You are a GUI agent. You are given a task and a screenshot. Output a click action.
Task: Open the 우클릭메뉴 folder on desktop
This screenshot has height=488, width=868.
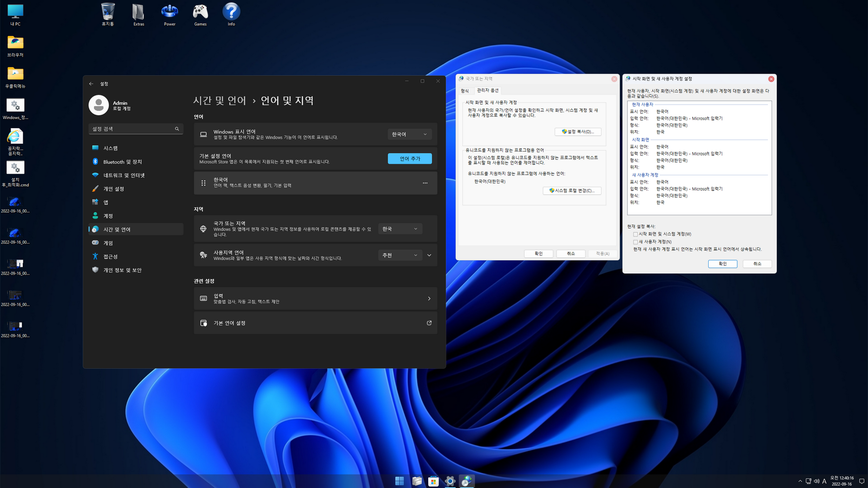[15, 77]
